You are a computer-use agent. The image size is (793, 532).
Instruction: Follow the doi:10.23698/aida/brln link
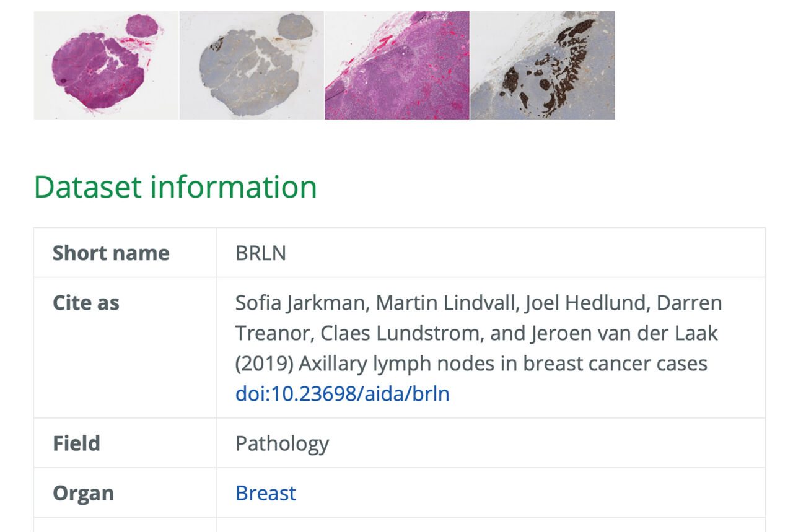click(x=342, y=394)
